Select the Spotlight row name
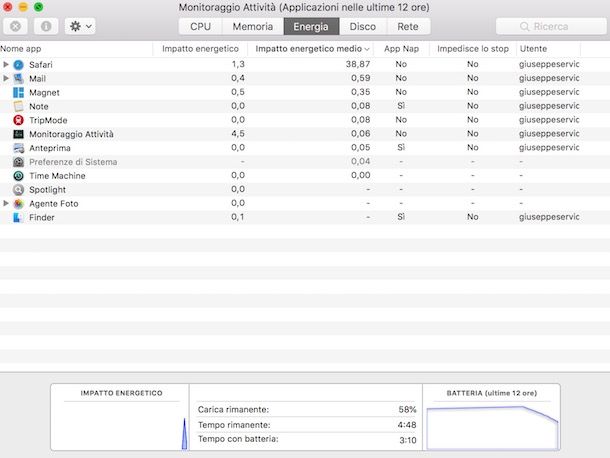This screenshot has width=610, height=458. 47,190
